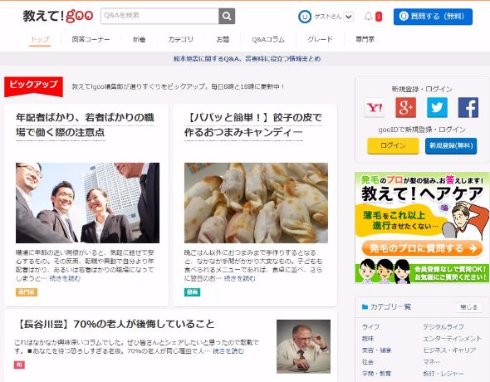Open the Q&Aコラム tab

[268, 39]
